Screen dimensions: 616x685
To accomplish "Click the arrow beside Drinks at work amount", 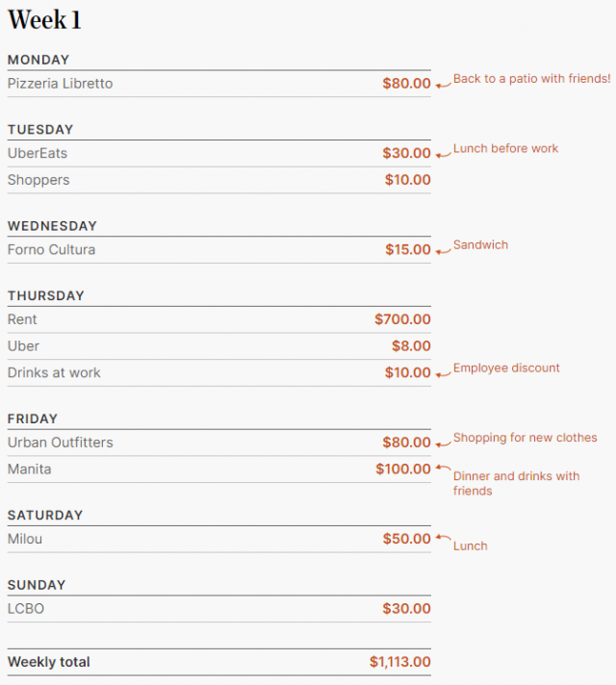I will (x=444, y=374).
